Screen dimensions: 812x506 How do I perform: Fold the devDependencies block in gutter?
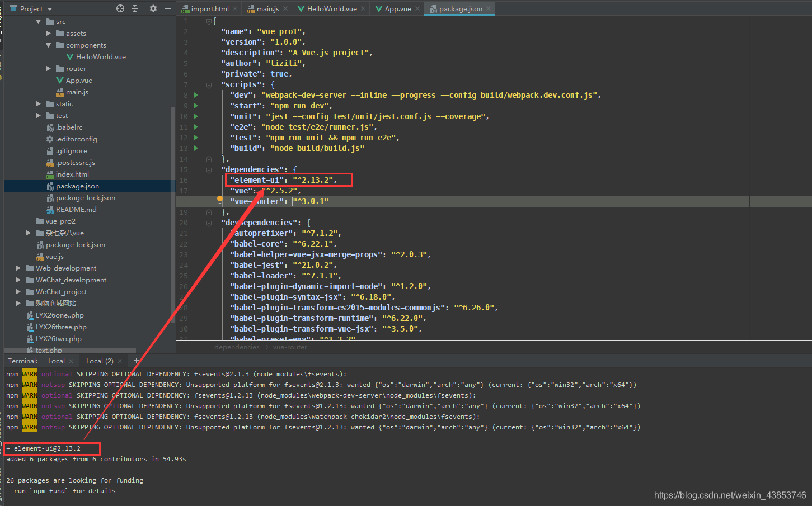coord(209,223)
